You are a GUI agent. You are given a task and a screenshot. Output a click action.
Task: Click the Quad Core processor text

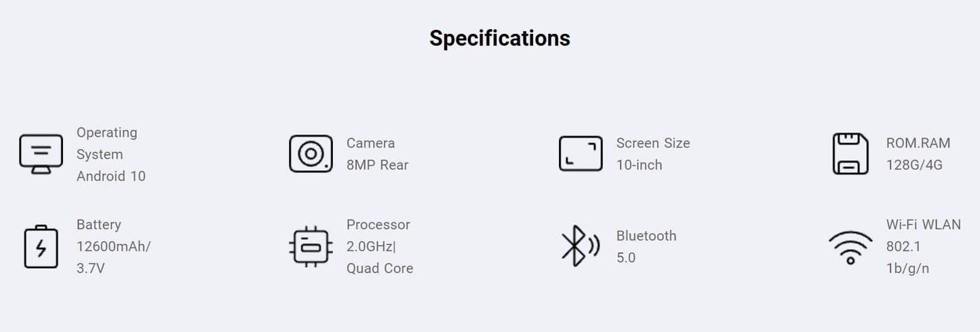pos(379,268)
